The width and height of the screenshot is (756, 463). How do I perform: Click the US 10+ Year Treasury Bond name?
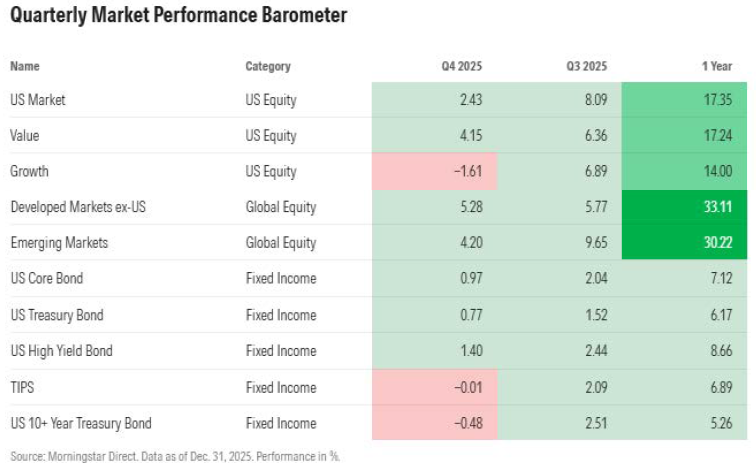point(81,422)
